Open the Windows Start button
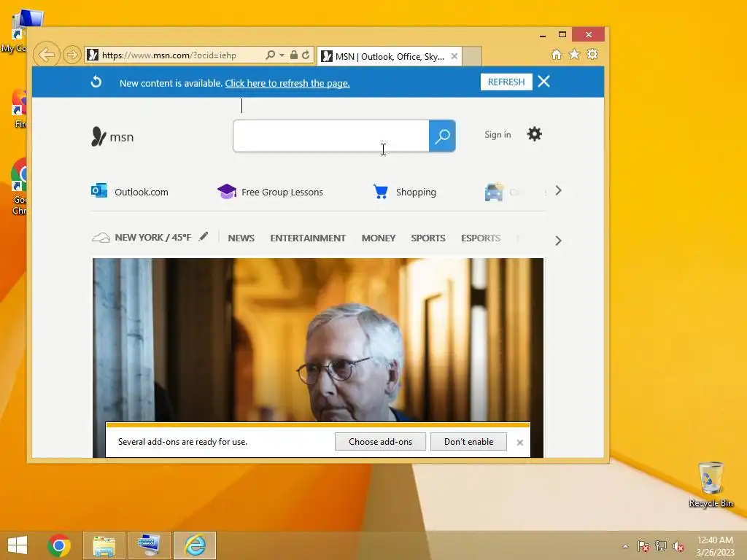 tap(18, 545)
